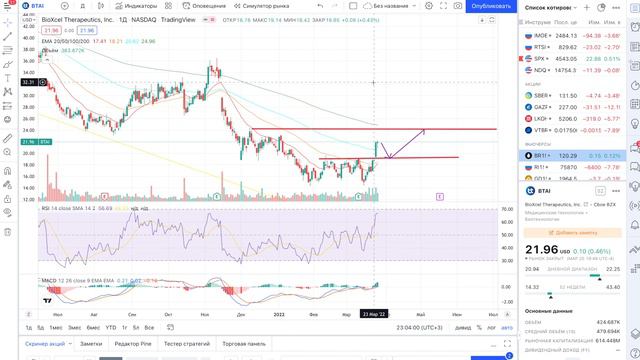Image resolution: width=640 pixels, height=360 pixels.
Task: Select the SPX row in the watchlist
Action: [x=572, y=59]
